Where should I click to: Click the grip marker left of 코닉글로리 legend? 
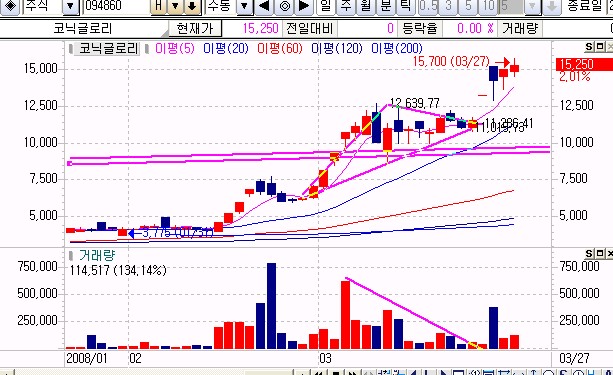pyautogui.click(x=71, y=49)
